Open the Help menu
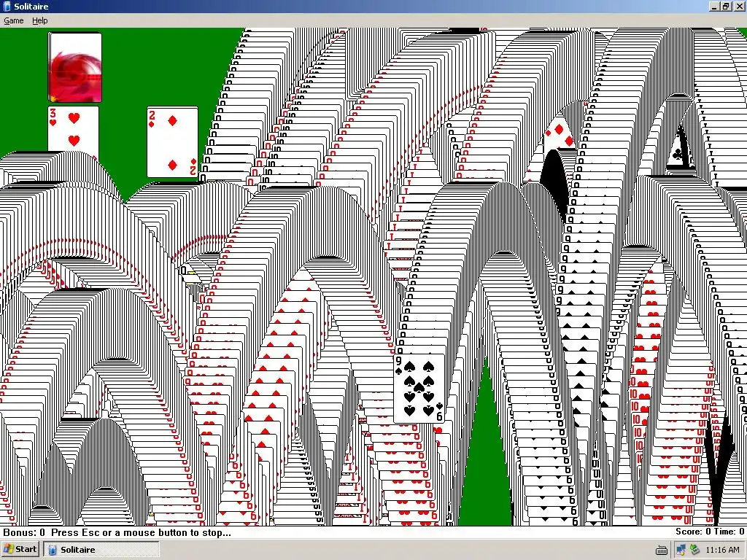747x560 pixels. click(x=40, y=20)
